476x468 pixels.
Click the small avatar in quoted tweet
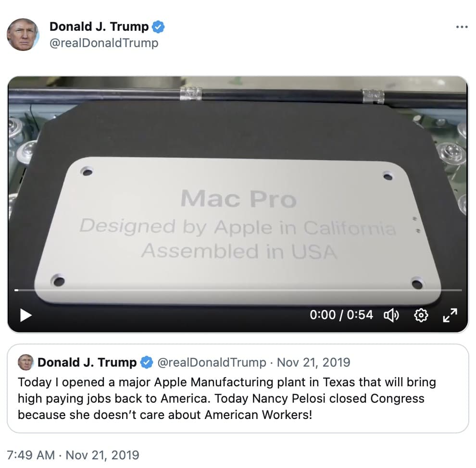[x=25, y=362]
